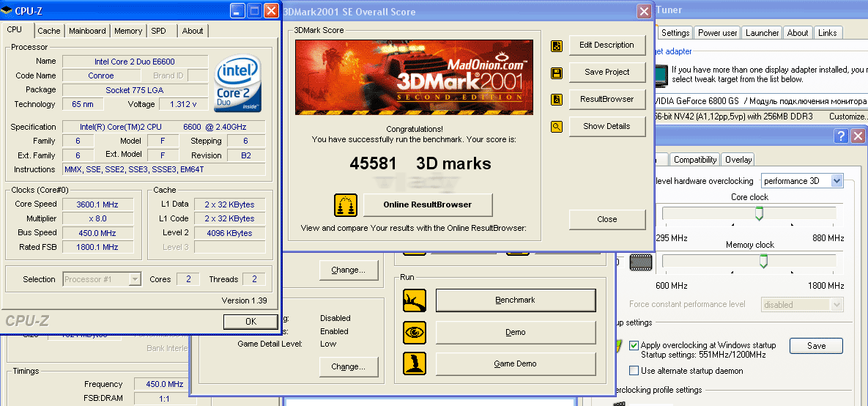
Task: Click the 3DMark2001 banner image
Action: (414, 77)
